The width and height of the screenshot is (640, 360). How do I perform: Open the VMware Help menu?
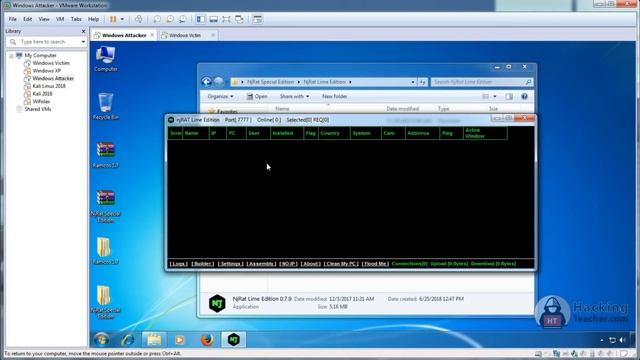click(x=93, y=19)
